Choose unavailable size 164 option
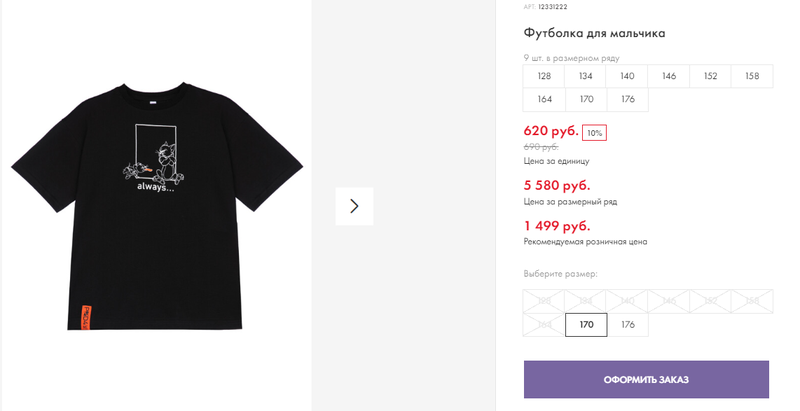Screen dimensions: 800x411 [x=544, y=324]
